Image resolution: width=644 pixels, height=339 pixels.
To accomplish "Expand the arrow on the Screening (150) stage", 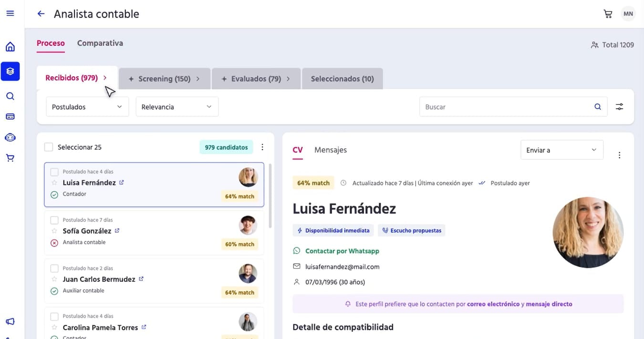I will (198, 79).
